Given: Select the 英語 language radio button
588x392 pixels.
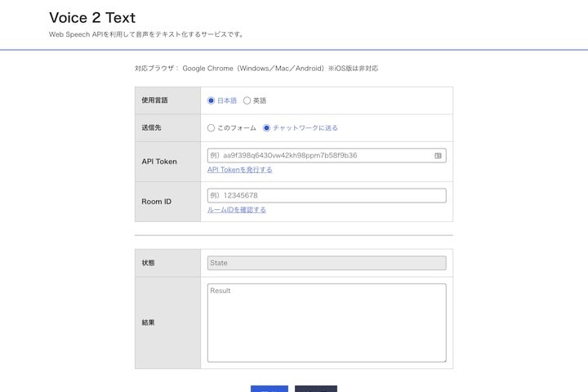Looking at the screenshot, I should pos(247,100).
